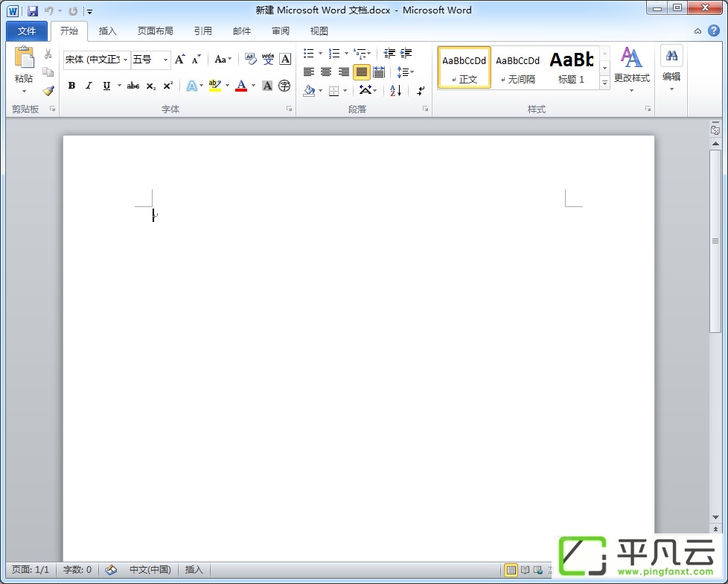
Task: Apply the 正文 style
Action: coord(464,67)
